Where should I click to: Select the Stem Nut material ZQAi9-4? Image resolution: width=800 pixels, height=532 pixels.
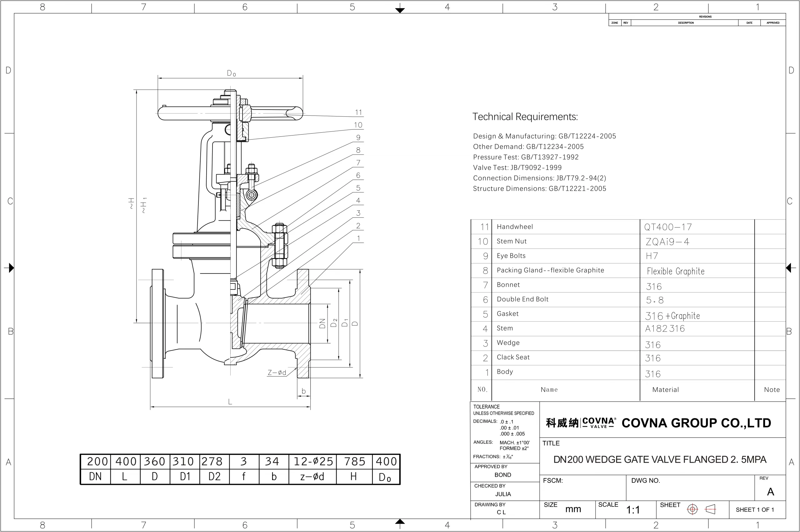tap(667, 242)
